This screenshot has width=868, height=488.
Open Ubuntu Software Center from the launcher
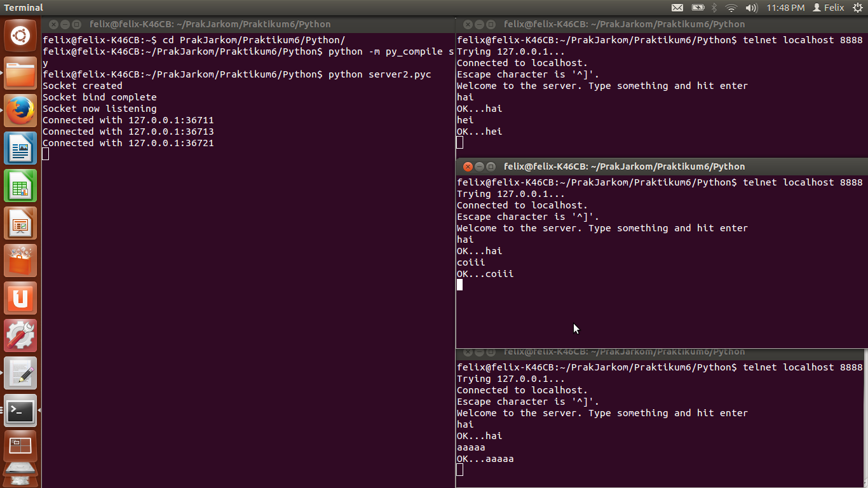click(x=20, y=261)
